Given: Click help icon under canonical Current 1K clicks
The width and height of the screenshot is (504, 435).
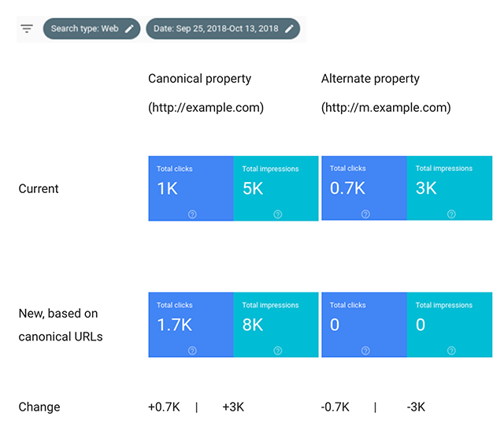Looking at the screenshot, I should 191,214.
